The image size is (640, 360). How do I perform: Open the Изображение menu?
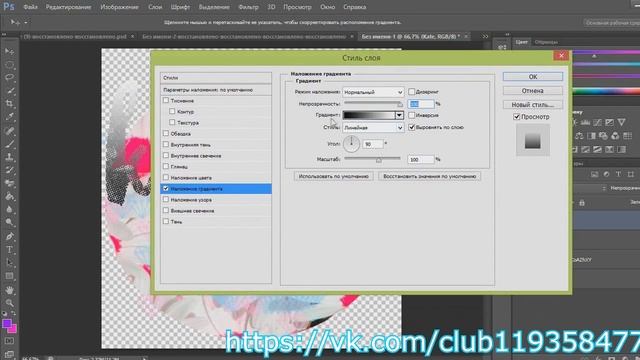point(120,7)
